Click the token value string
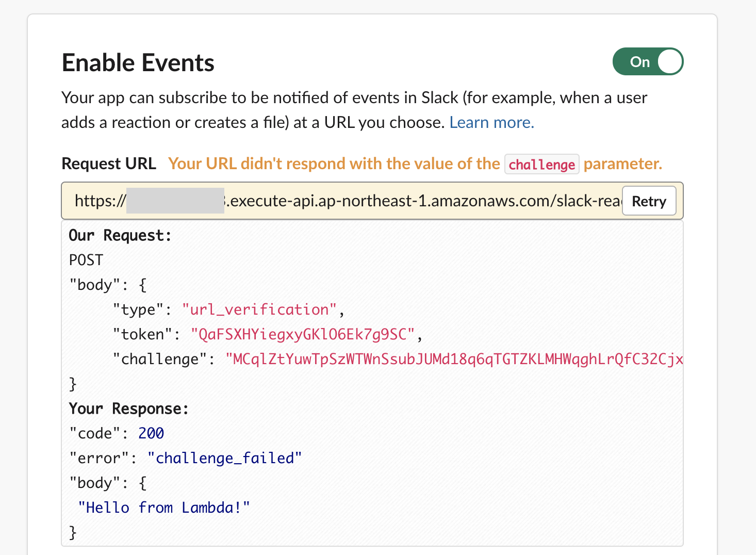 (302, 335)
